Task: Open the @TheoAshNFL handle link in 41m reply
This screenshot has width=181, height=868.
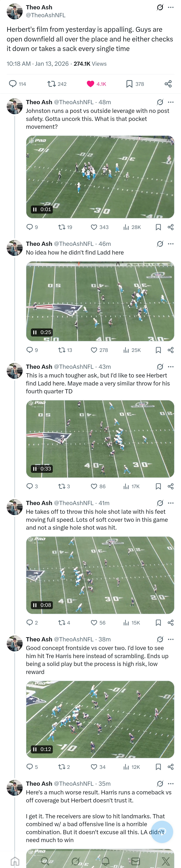Action: click(74, 503)
